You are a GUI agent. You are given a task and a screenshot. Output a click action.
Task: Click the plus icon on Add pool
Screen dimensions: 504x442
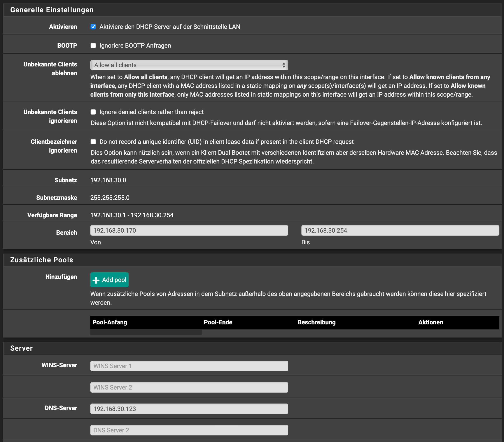click(96, 280)
